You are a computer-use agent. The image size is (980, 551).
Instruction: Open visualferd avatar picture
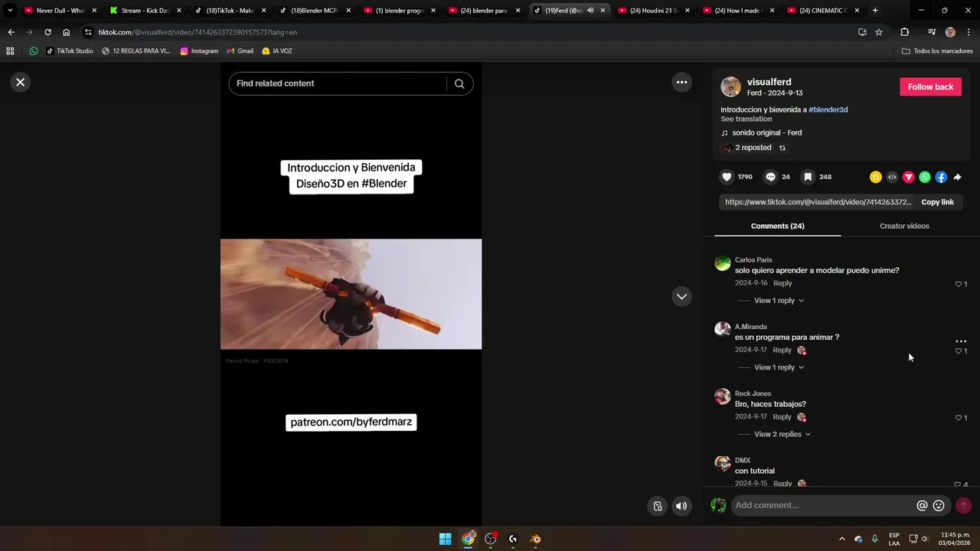730,86
